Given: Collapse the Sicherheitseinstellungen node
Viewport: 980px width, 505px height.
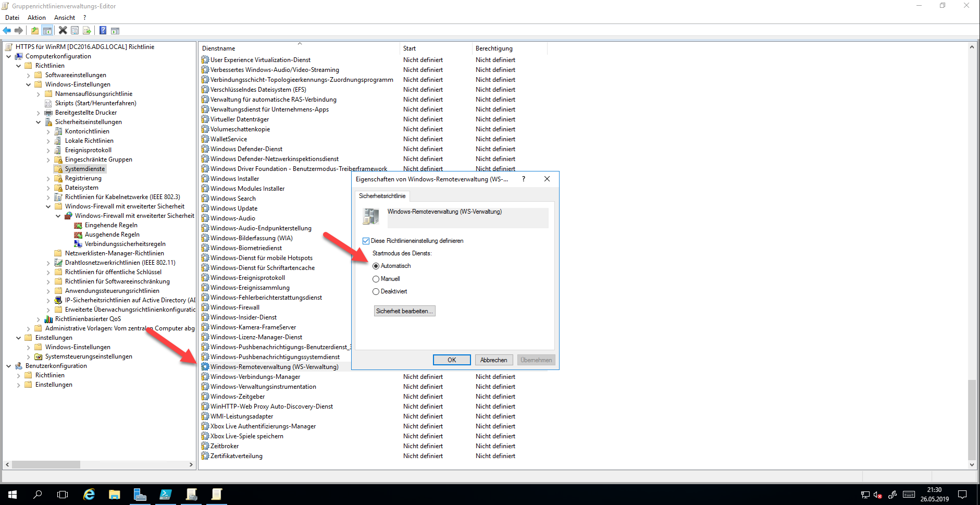Looking at the screenshot, I should click(x=39, y=122).
